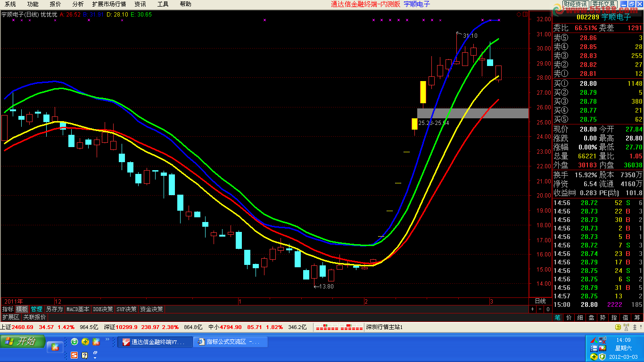Open the 分析 menu
Screen dimensions: 644x362
coord(78,4)
